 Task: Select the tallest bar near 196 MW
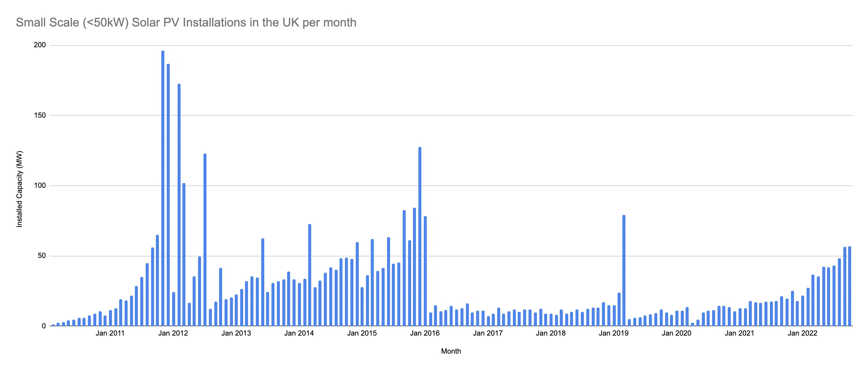[163, 188]
